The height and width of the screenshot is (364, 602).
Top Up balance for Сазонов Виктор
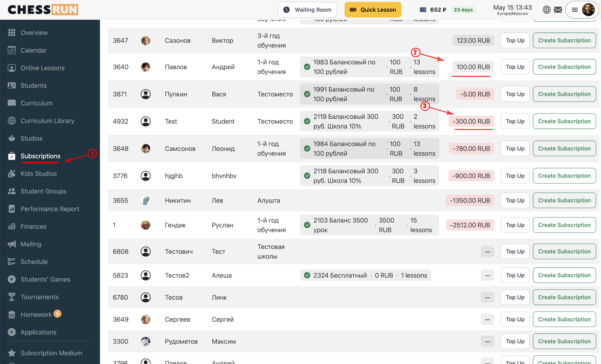click(x=515, y=40)
